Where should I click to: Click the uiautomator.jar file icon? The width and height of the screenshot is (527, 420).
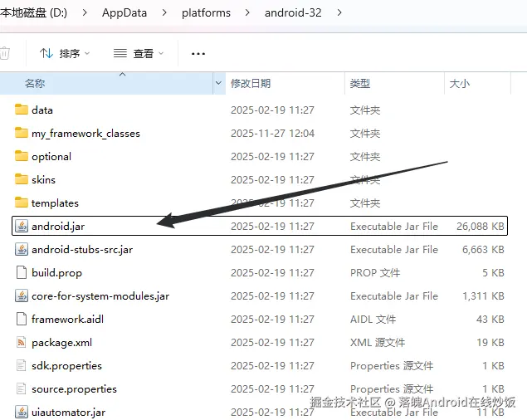pyautogui.click(x=22, y=412)
